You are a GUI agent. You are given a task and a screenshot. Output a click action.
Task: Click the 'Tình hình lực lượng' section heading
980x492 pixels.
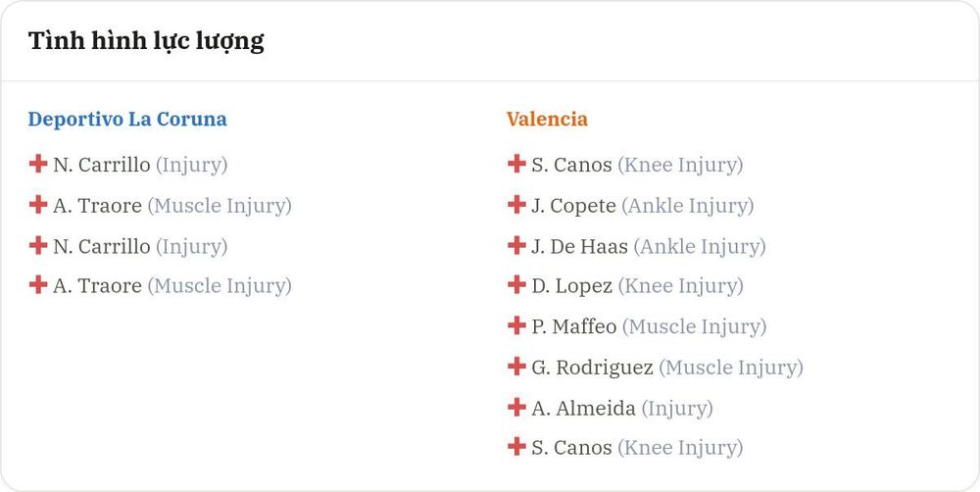pyautogui.click(x=146, y=41)
